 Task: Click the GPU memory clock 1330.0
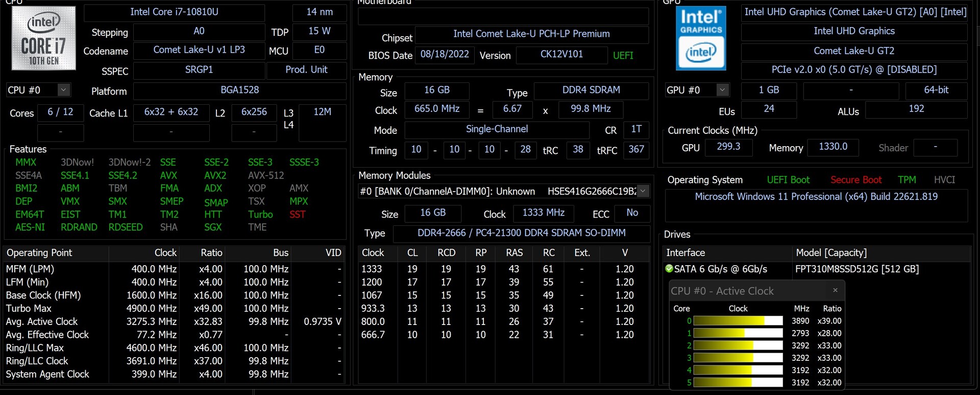click(833, 147)
